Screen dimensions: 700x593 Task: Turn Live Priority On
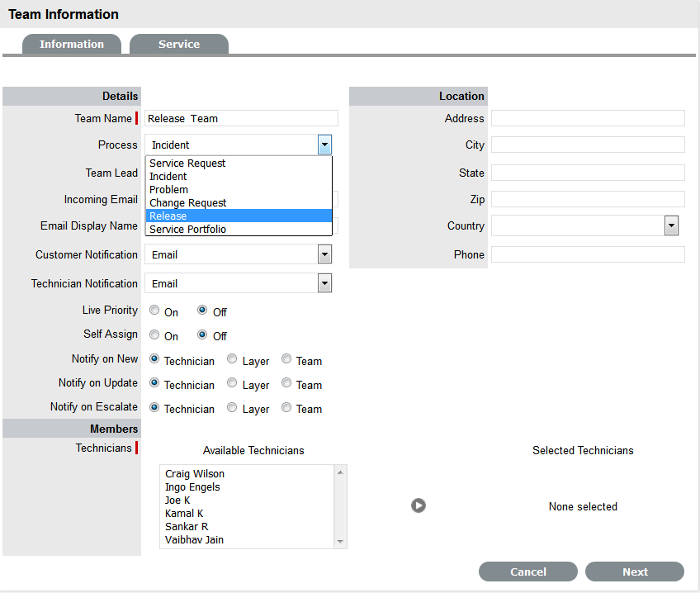(155, 311)
